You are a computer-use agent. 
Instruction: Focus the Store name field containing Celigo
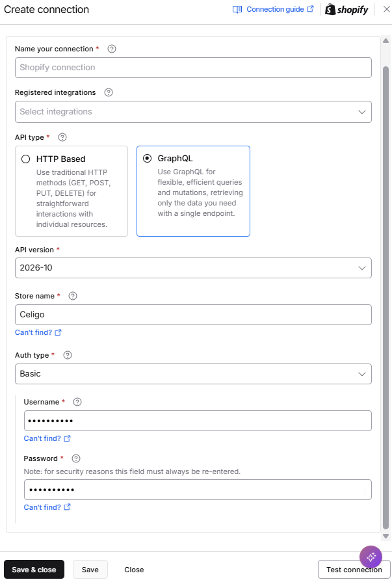[193, 315]
